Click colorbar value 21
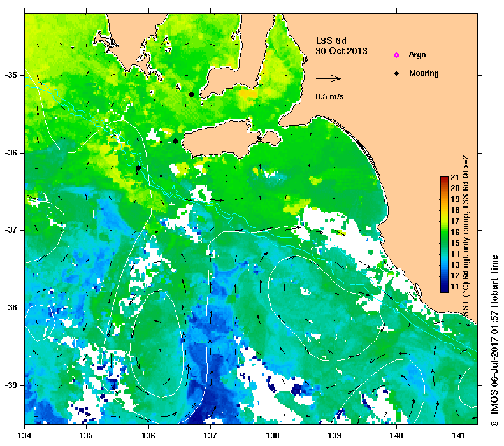 click(454, 177)
